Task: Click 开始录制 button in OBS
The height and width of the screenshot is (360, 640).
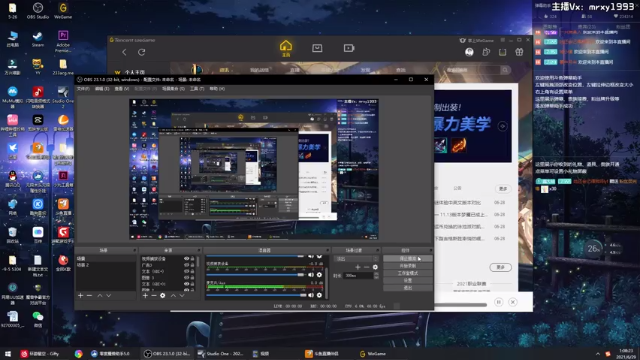Action: pyautogui.click(x=408, y=266)
